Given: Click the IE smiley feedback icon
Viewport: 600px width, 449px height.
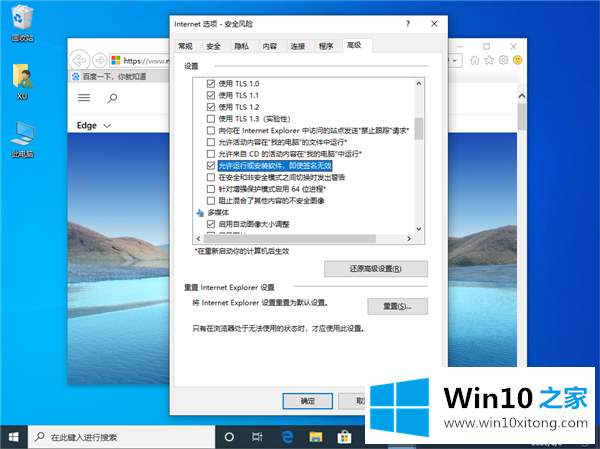Looking at the screenshot, I should tap(517, 60).
